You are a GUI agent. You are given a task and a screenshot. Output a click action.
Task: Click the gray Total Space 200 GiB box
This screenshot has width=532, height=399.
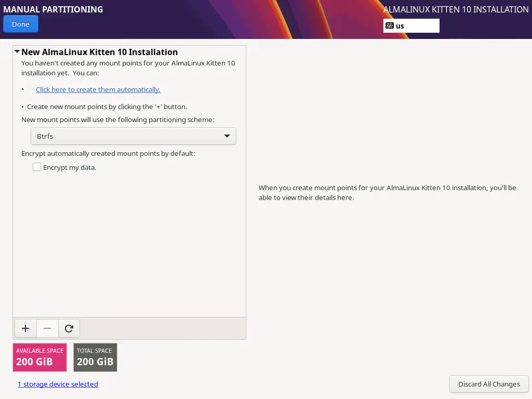click(95, 357)
